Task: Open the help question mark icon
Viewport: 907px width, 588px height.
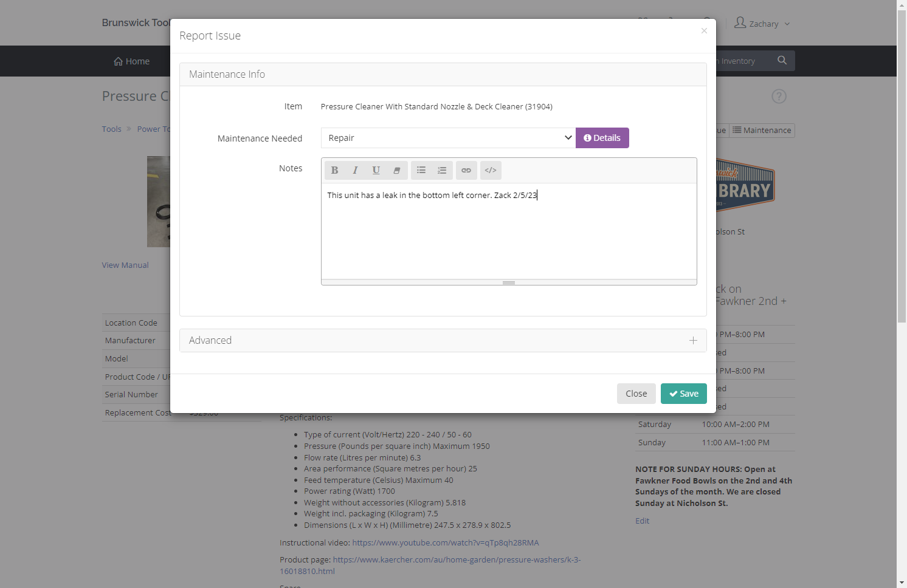Action: tap(779, 97)
